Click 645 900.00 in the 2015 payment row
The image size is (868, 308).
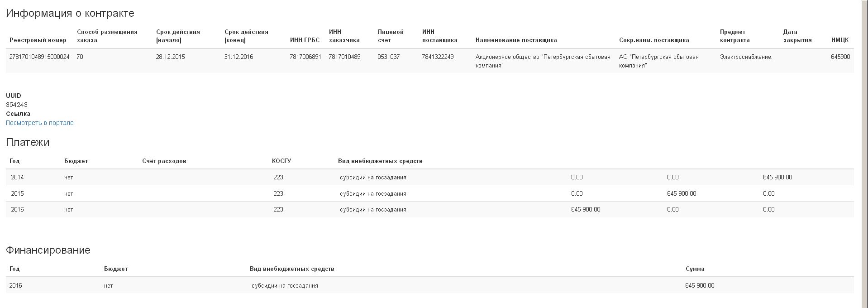682,193
